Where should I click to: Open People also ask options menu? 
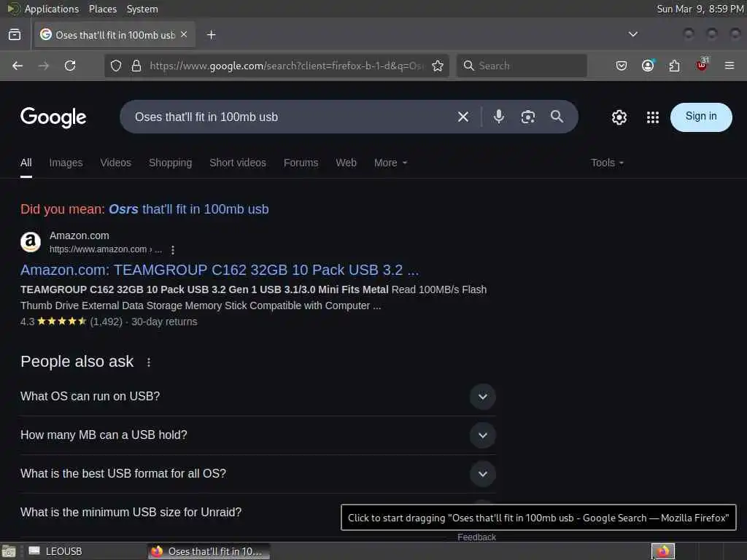(x=149, y=362)
